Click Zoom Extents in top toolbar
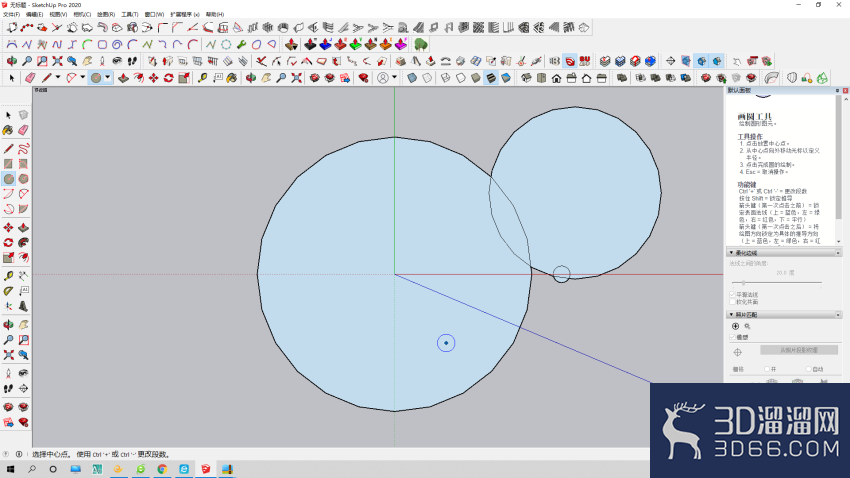This screenshot has width=850, height=478. pyautogui.click(x=297, y=78)
